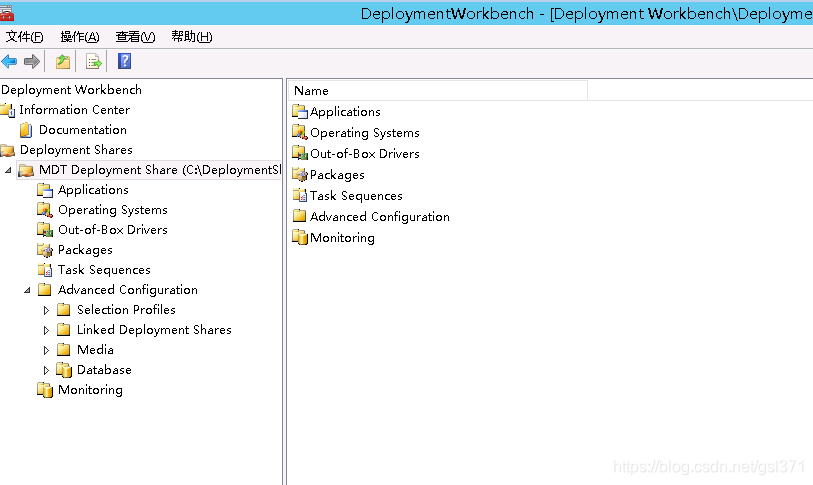Select Documentation in the tree

pos(83,130)
